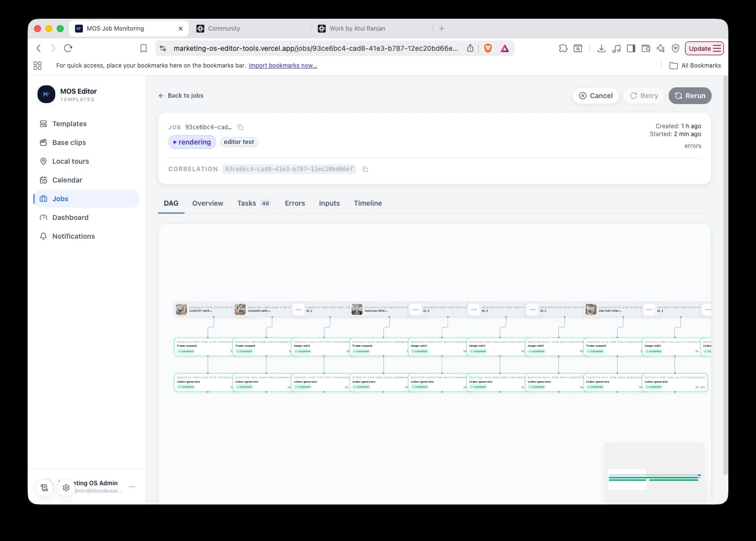
Task: Click the Rerun button
Action: pos(690,96)
